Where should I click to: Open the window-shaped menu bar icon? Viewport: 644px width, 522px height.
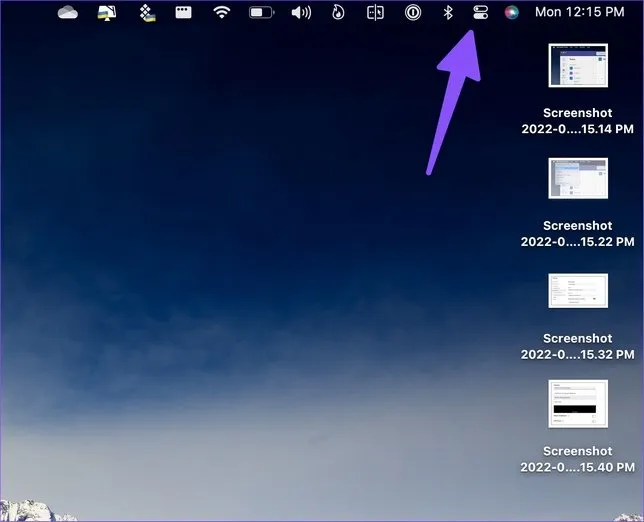click(x=183, y=13)
